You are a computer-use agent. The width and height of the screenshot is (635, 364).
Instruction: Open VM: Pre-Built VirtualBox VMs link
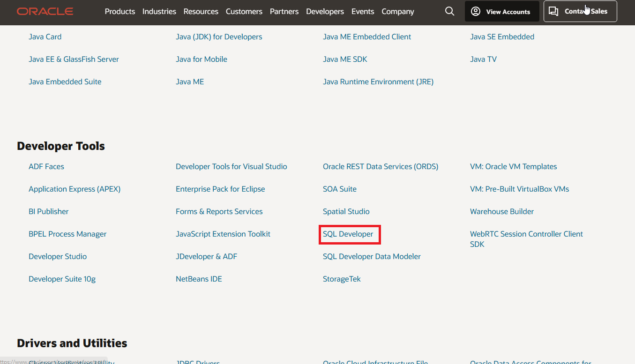click(x=520, y=189)
